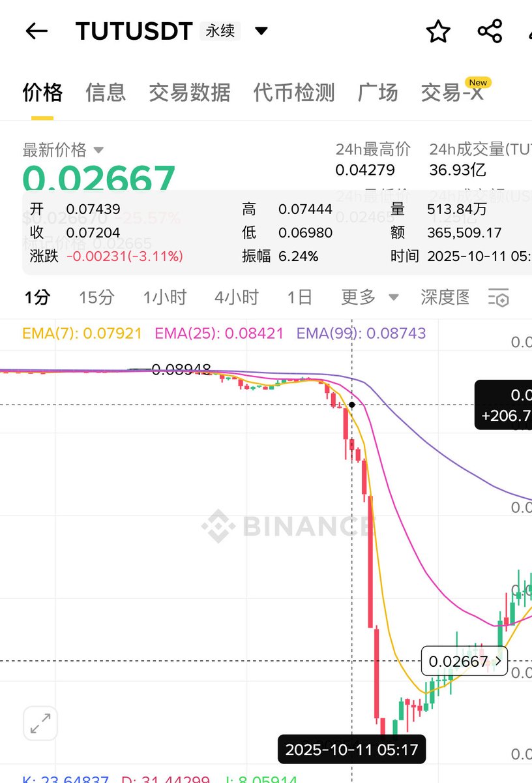Open the 交易数据 tab

189,93
